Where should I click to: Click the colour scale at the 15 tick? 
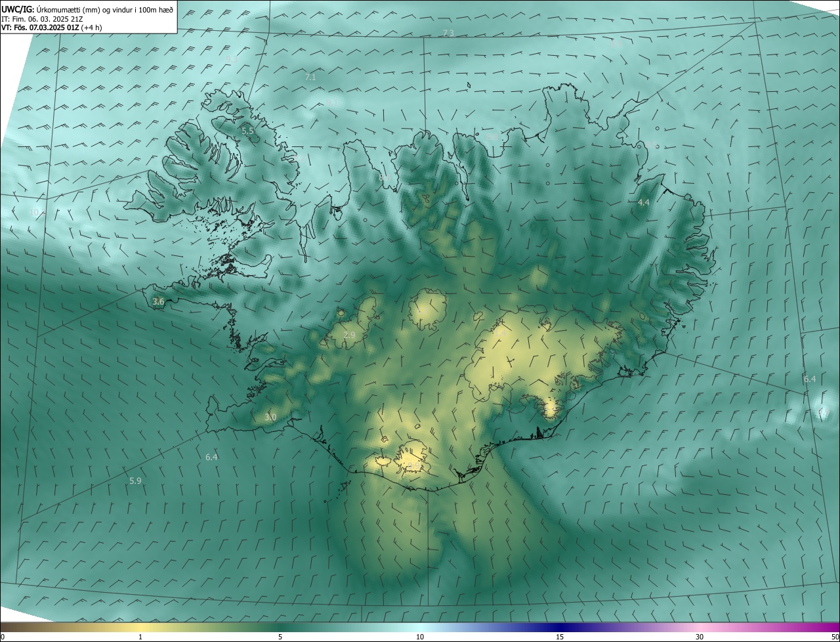560,637
